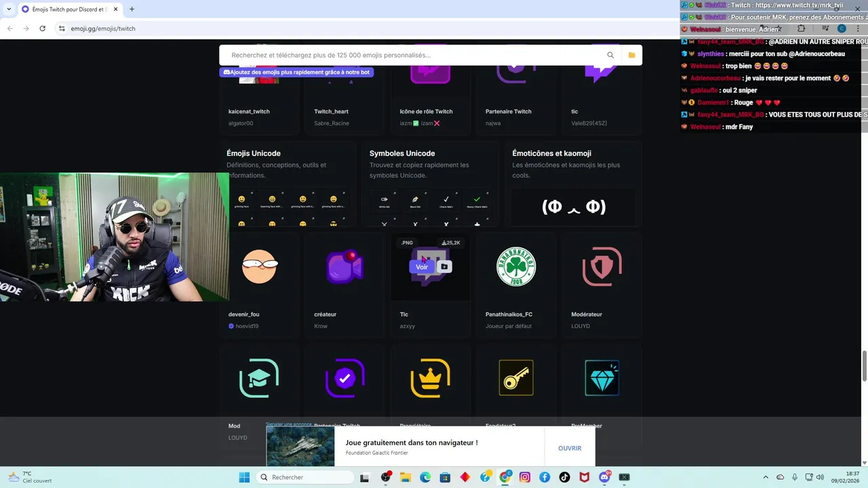The height and width of the screenshot is (488, 868).
Task: Go back with the browser back arrow
Action: [9, 28]
